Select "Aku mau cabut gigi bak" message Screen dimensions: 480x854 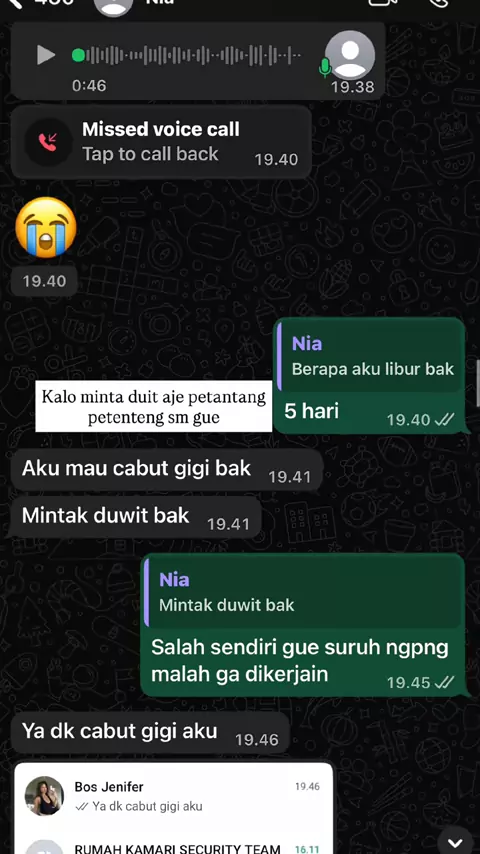point(167,469)
